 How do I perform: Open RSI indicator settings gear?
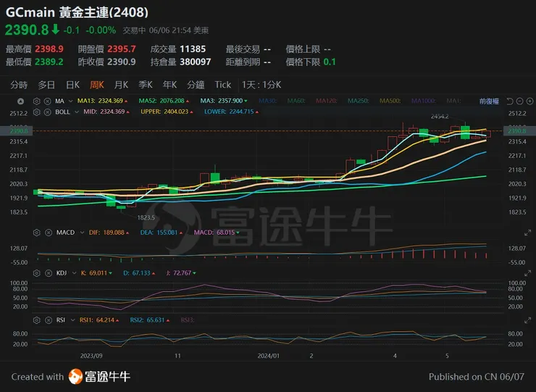[36, 320]
